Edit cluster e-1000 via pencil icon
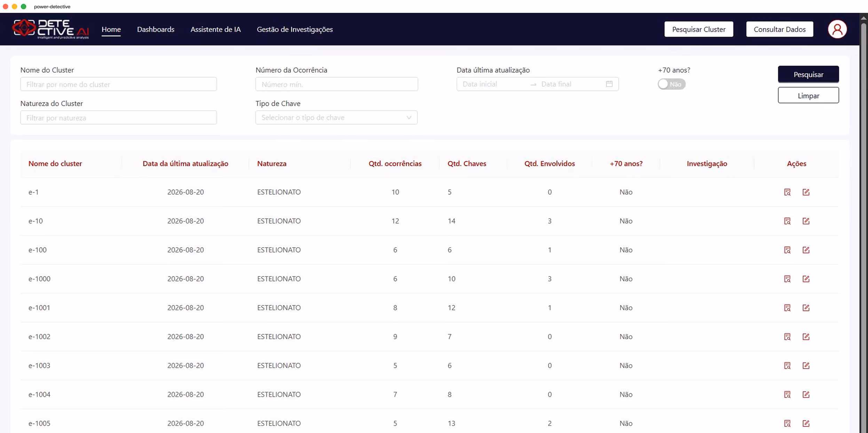The width and height of the screenshot is (868, 433). point(806,279)
